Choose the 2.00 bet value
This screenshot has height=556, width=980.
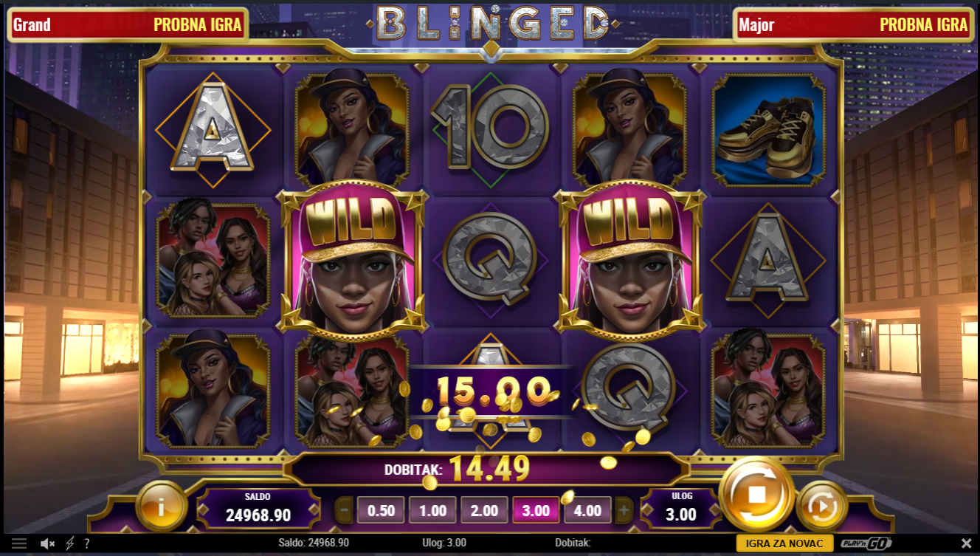click(x=484, y=510)
